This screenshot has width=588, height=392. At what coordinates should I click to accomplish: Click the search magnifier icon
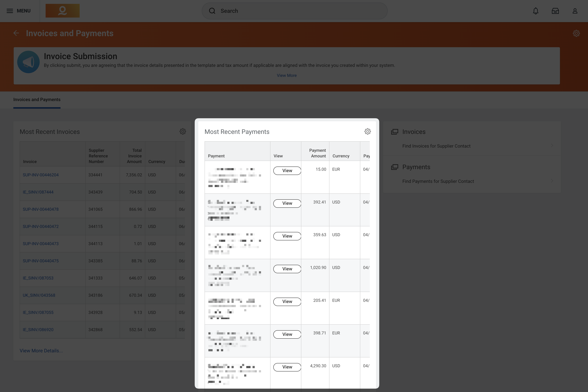click(x=212, y=11)
